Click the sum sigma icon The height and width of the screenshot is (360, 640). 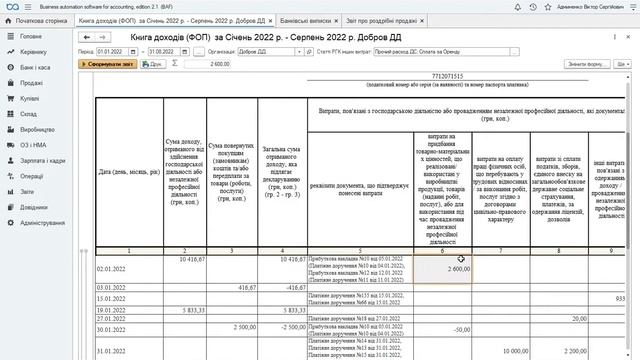tap(175, 63)
